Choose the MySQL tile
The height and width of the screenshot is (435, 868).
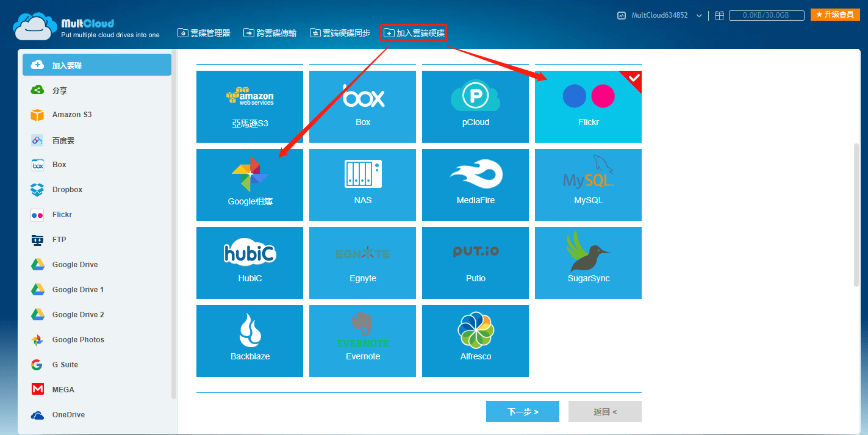pyautogui.click(x=588, y=185)
